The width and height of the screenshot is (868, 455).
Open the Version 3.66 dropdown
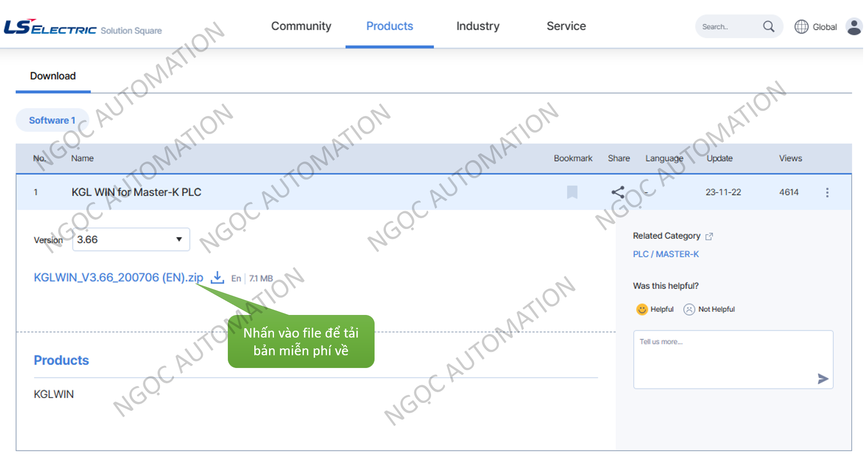(131, 239)
